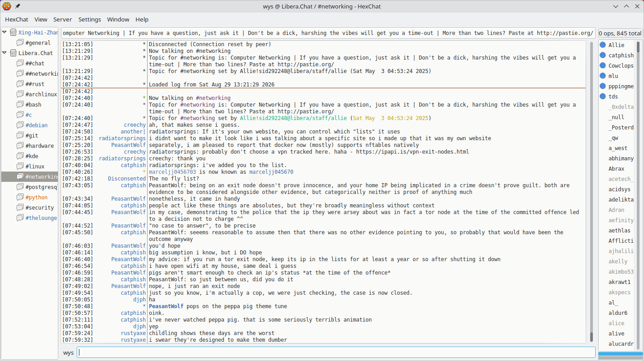Click the sender nick radiatorsprings at 07:25:14

pos(122,138)
